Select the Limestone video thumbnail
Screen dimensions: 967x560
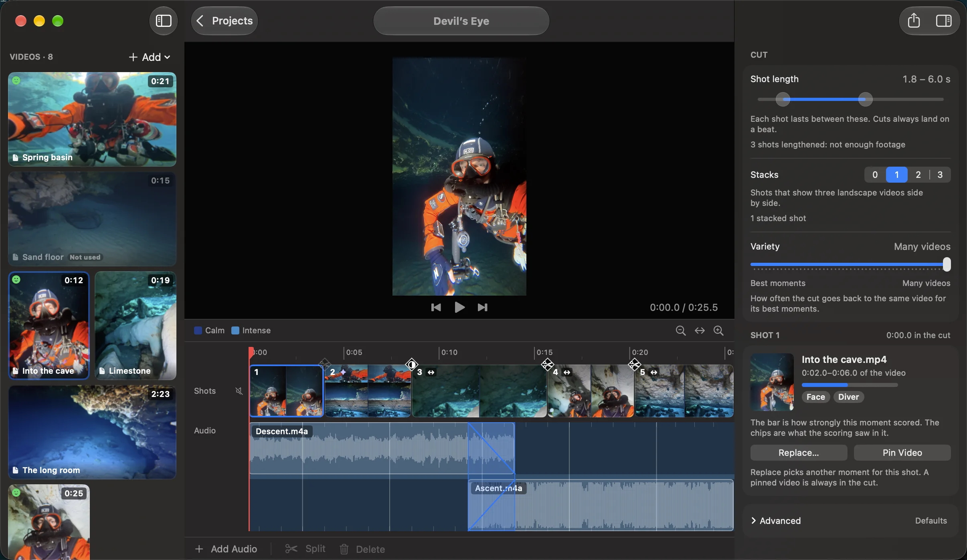pos(136,325)
